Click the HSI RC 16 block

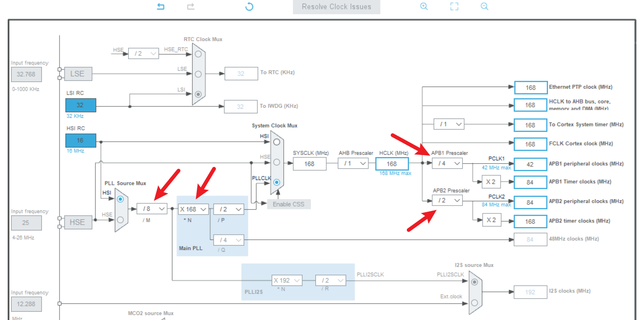(81, 140)
